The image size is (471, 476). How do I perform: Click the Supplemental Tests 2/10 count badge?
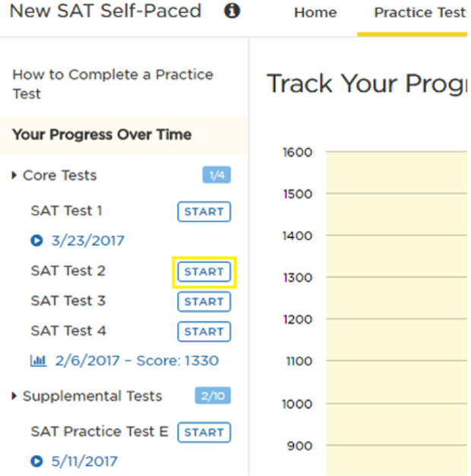(x=213, y=396)
